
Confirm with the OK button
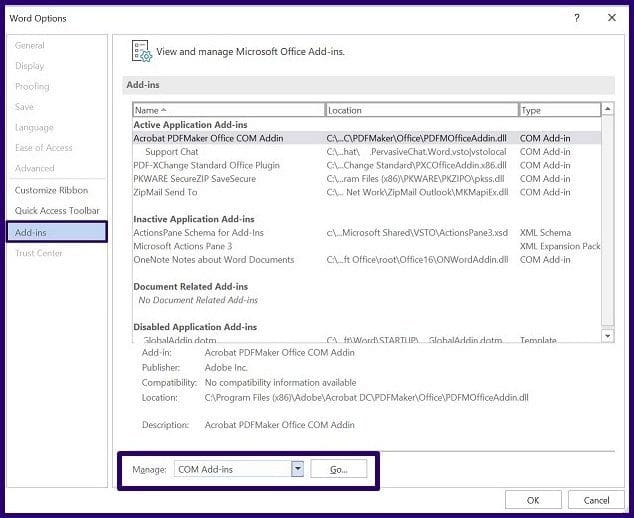pyautogui.click(x=533, y=500)
